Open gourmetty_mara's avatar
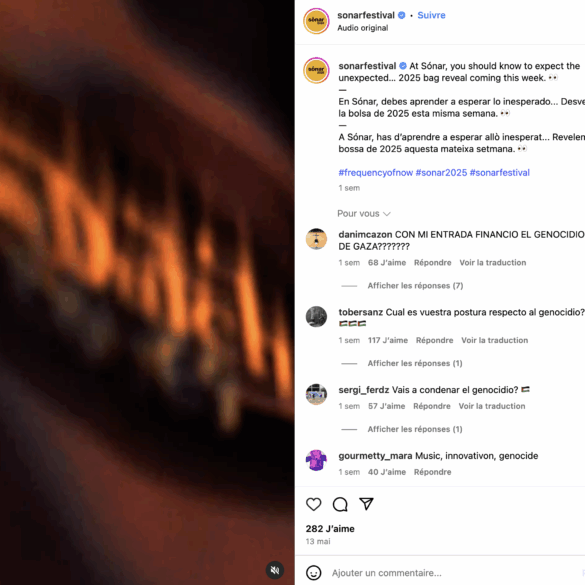Viewport: 585px width, 585px height. tap(316, 460)
